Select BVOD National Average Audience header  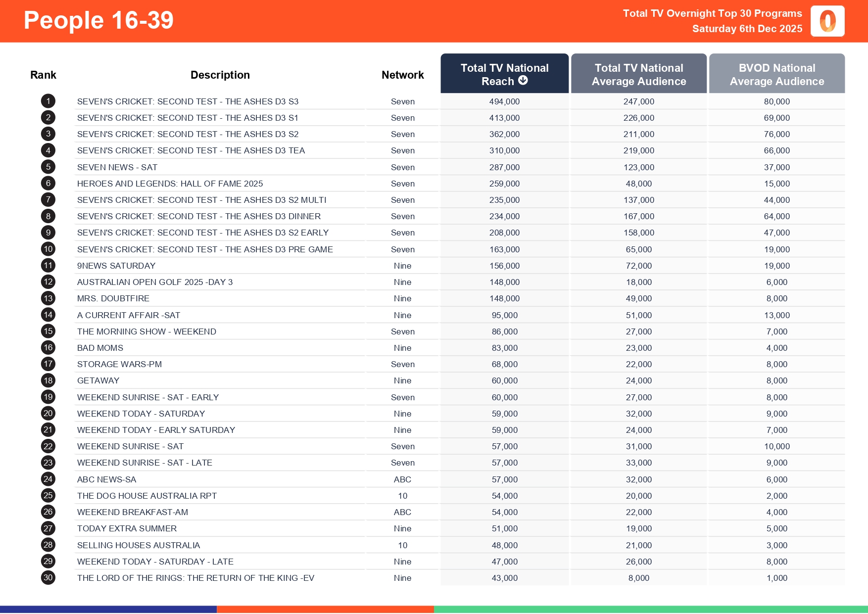pyautogui.click(x=776, y=74)
